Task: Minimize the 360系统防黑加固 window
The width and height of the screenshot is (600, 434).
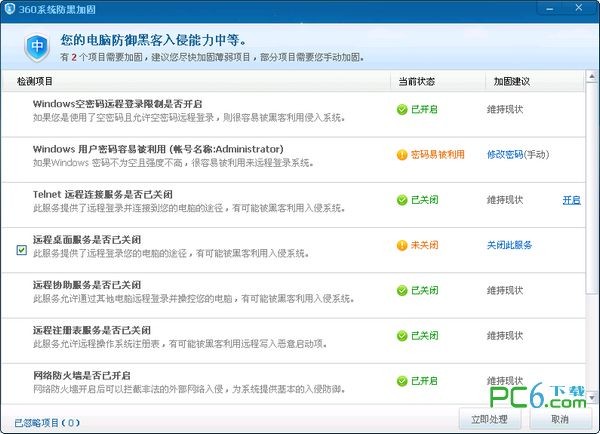Action: pyautogui.click(x=550, y=8)
